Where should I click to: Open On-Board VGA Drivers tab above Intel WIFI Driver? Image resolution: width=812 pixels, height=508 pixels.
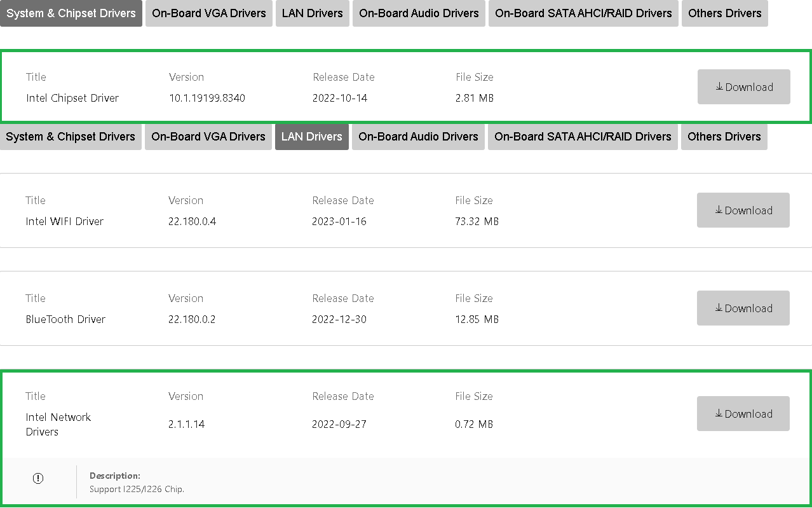click(208, 137)
